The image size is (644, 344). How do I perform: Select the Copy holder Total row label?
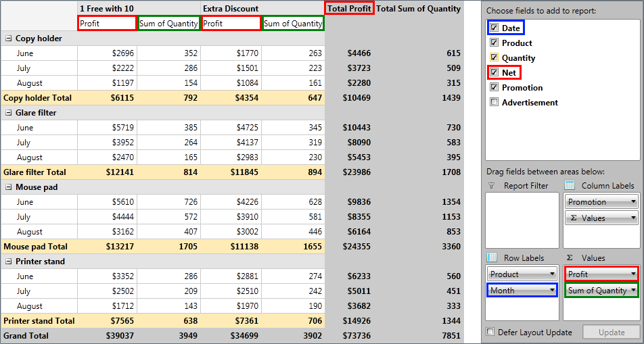[37, 98]
